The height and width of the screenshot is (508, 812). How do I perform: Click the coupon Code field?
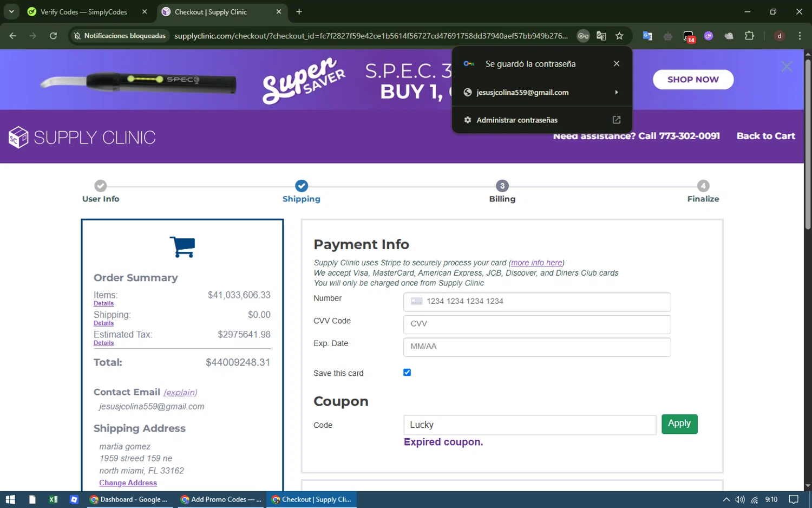pos(529,425)
